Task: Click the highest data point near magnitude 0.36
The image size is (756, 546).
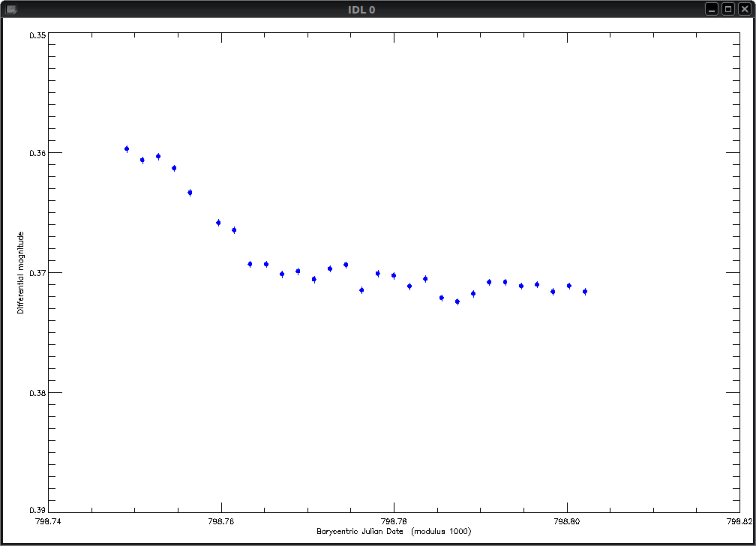Action: click(x=127, y=149)
